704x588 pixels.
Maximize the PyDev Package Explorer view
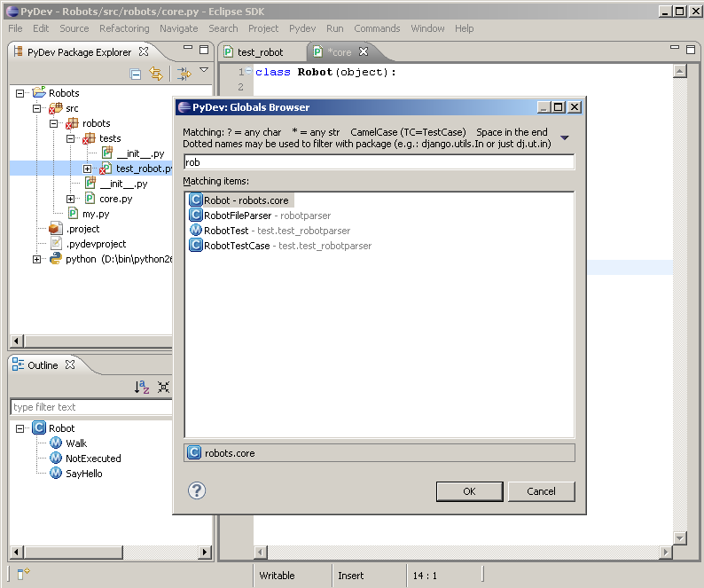tap(204, 50)
